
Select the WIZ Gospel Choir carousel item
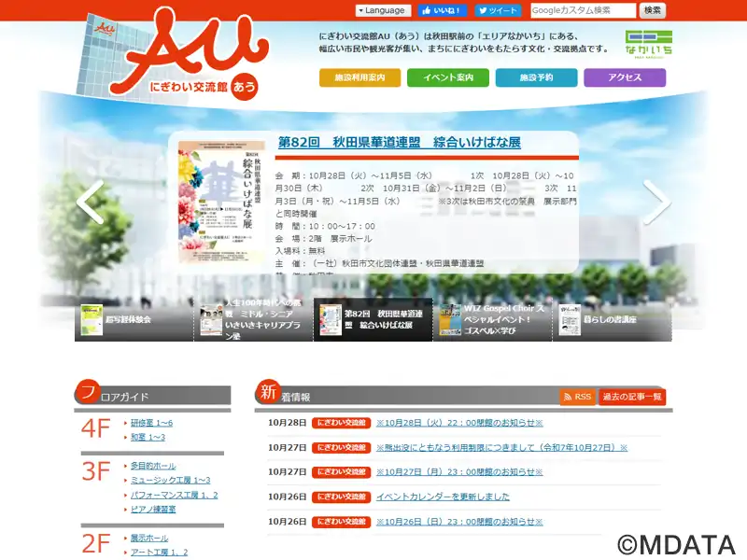[x=493, y=319]
